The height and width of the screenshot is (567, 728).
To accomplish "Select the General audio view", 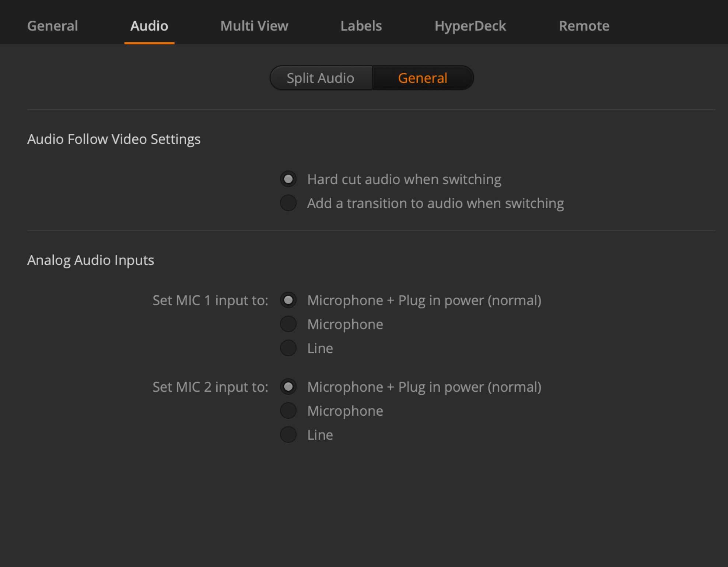I will tap(422, 78).
